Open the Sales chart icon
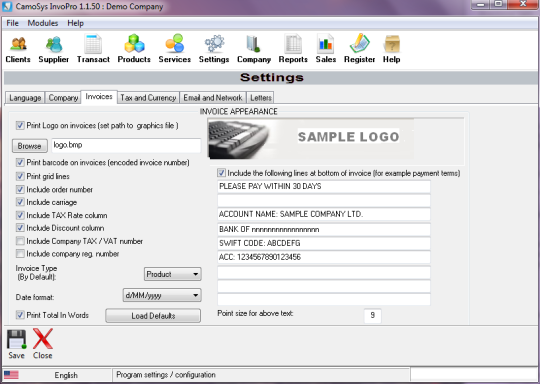The image size is (540, 384). coord(326,49)
